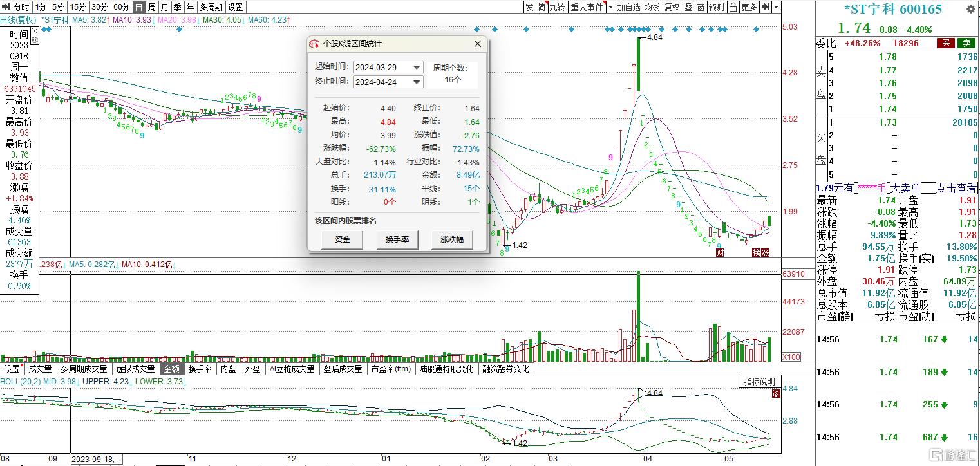Open the 复权 adjustment option

pyautogui.click(x=672, y=7)
